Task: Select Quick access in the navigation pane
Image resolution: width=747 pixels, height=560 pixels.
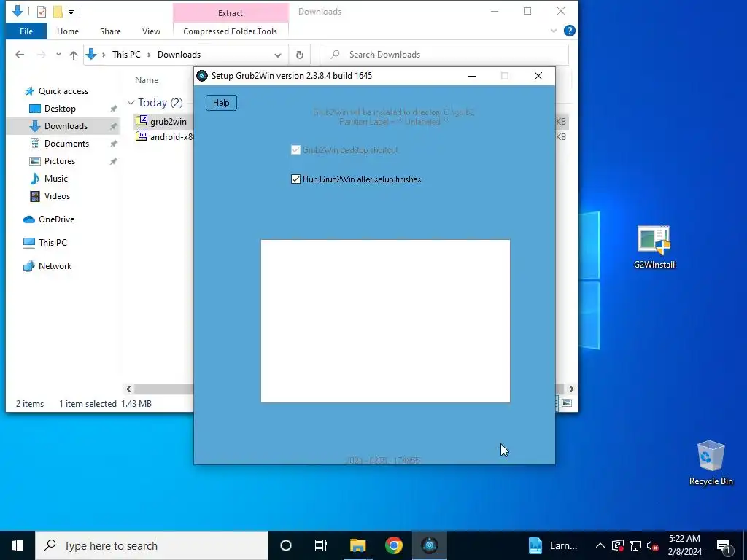Action: [63, 91]
